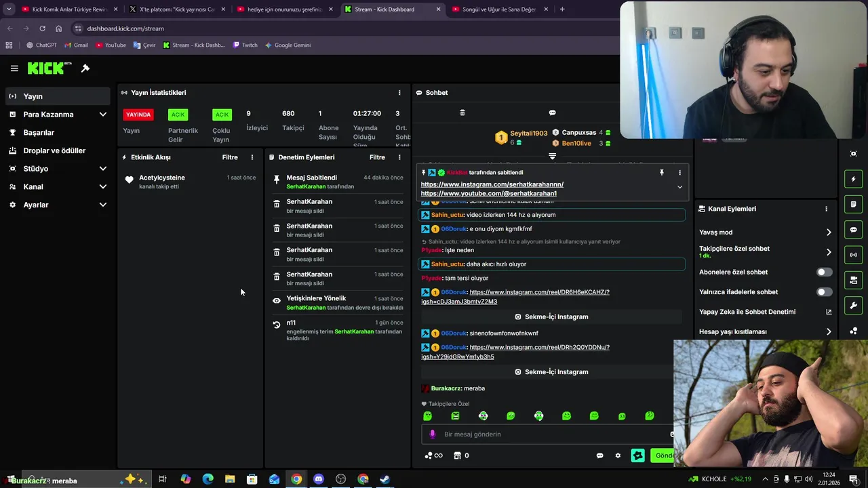The height and width of the screenshot is (488, 868).
Task: Open 06Doruk's Instagram reel DR6H6eKCAHZ link
Action: pos(515,297)
